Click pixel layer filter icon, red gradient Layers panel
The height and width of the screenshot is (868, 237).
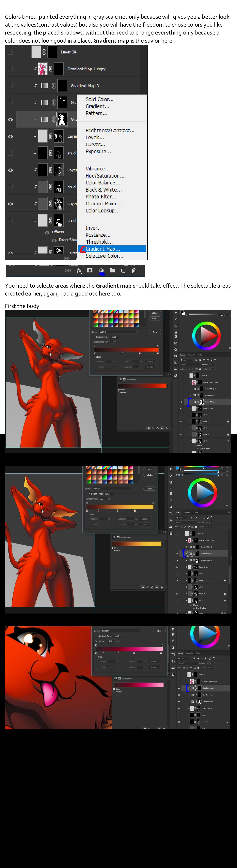click(x=196, y=360)
